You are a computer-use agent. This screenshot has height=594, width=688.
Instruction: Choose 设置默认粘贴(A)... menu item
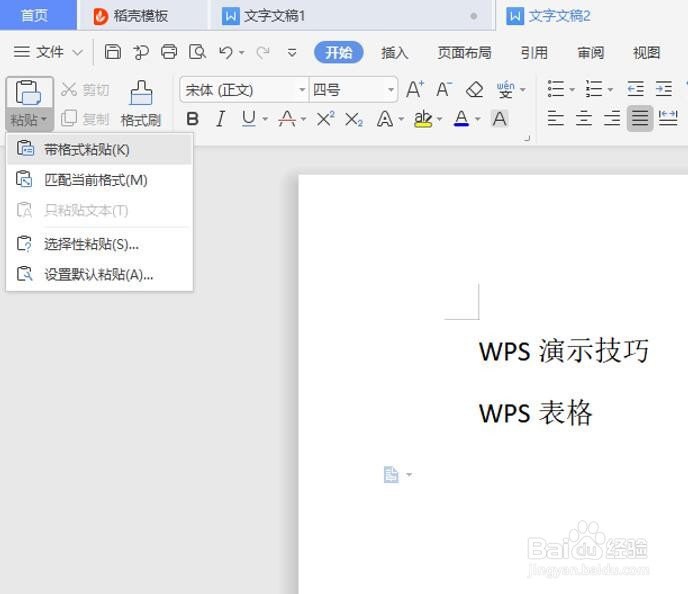[100, 275]
